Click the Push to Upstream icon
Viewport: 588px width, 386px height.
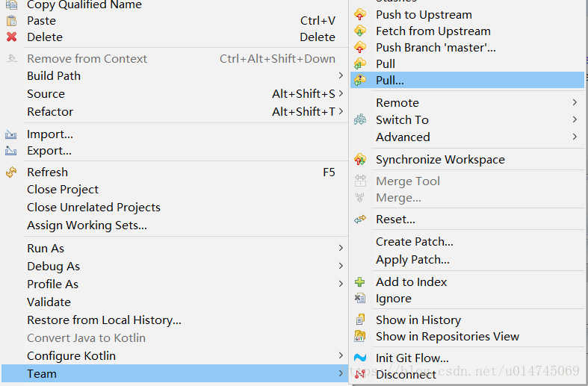coord(360,15)
